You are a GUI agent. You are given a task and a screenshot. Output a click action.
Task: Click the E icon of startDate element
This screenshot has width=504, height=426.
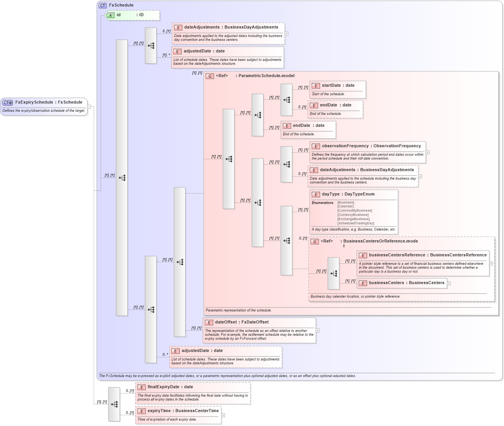pyautogui.click(x=316, y=86)
